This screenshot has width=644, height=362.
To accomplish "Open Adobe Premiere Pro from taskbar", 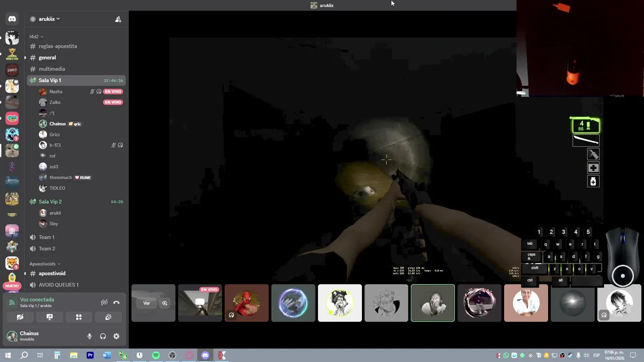I will 90,355.
